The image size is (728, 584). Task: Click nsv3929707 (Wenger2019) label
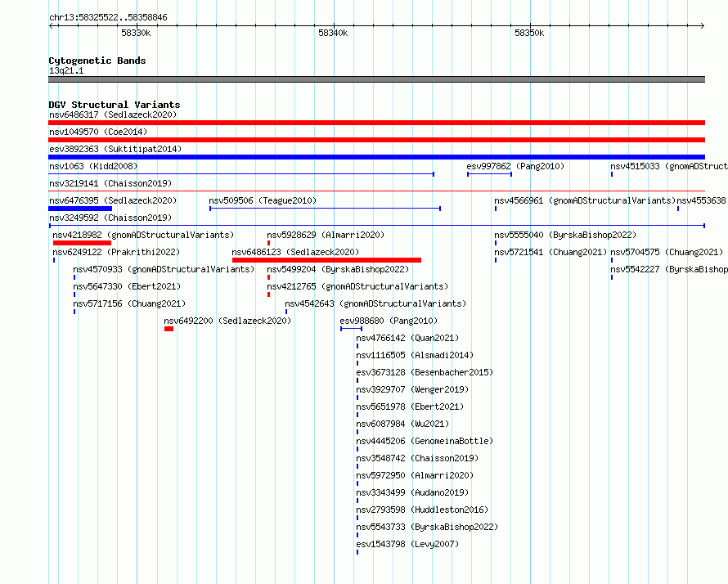point(412,389)
